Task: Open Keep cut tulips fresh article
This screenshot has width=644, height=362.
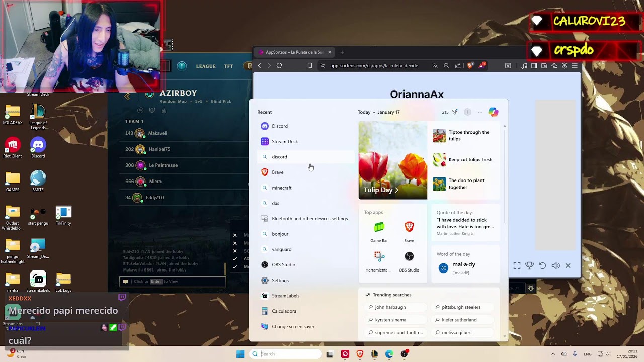Action: click(466, 160)
